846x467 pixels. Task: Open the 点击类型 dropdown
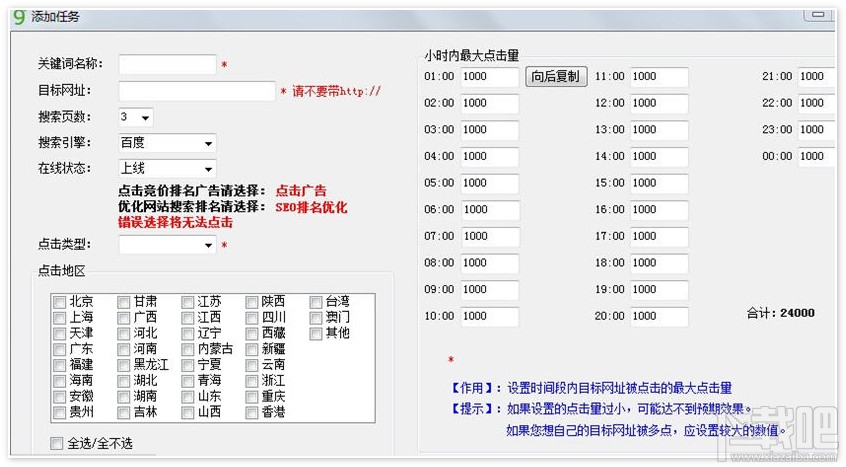click(167, 245)
